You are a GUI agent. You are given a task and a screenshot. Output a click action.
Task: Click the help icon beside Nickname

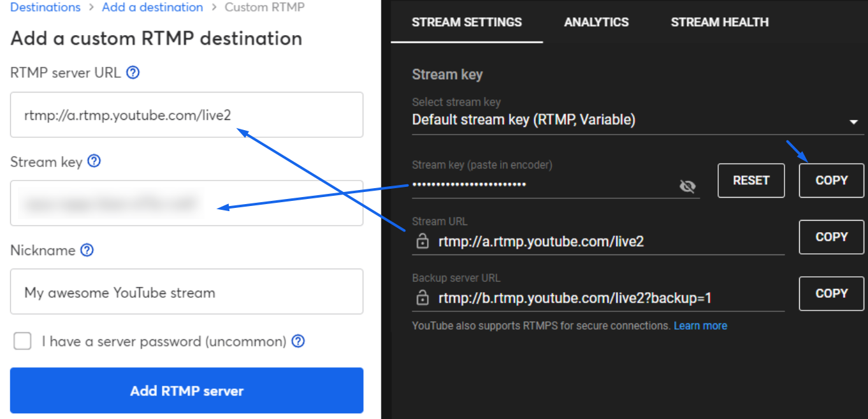coord(87,250)
